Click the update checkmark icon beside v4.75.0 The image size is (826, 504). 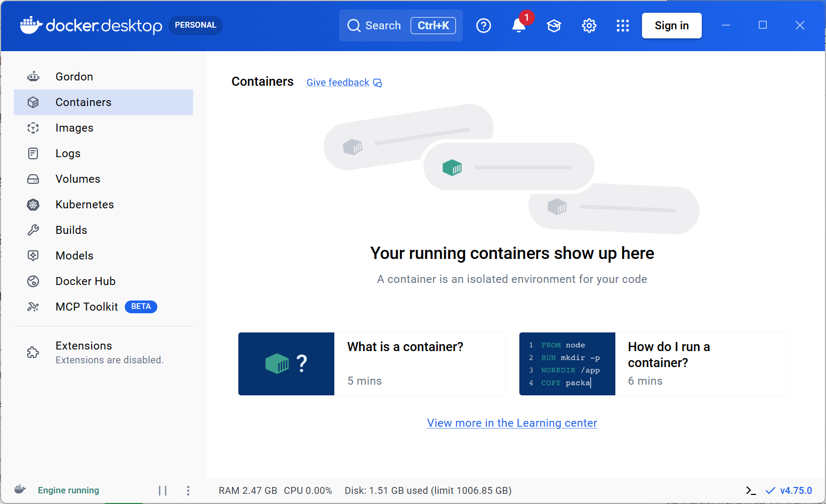[770, 491]
